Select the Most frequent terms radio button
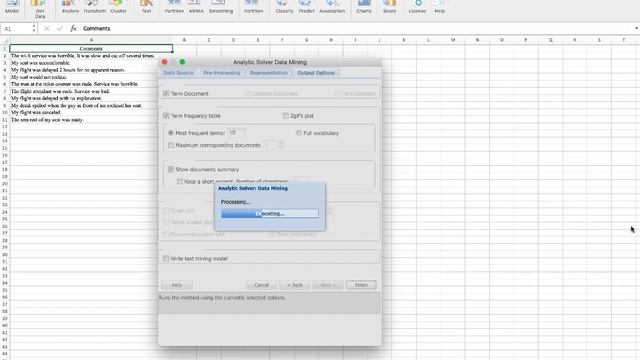Screen dimensions: 640x360 pos(171,133)
